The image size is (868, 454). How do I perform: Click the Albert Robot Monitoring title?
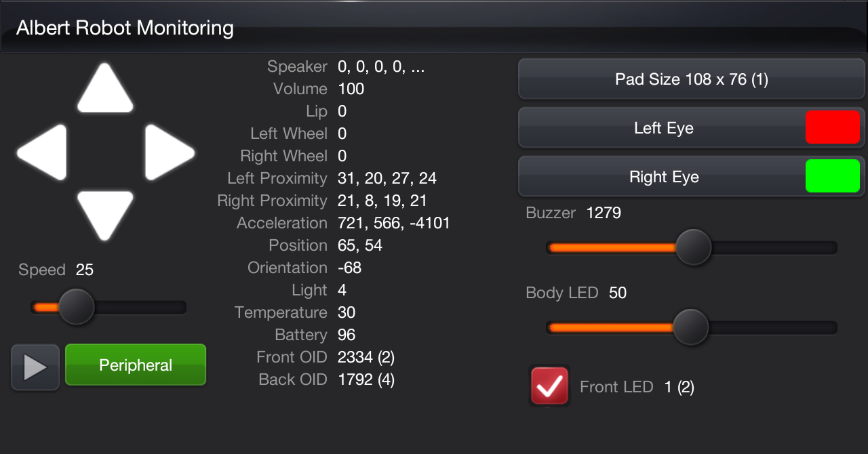point(125,28)
